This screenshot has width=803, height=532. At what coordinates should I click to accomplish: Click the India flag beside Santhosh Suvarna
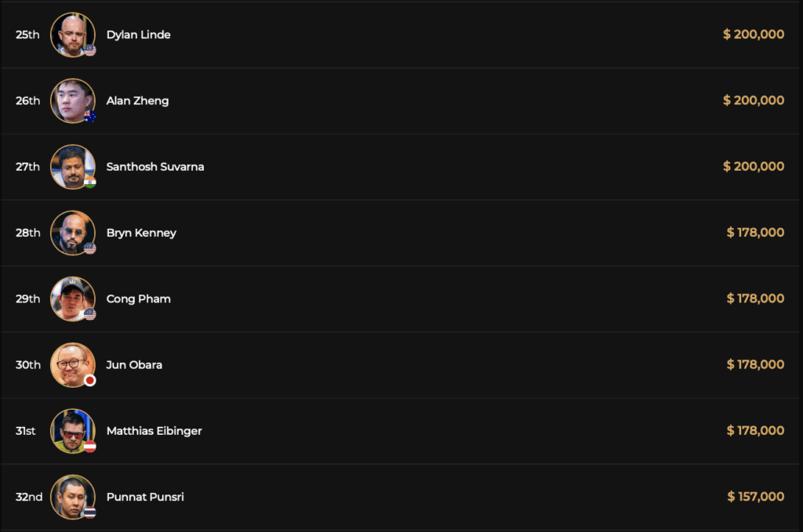(90, 183)
